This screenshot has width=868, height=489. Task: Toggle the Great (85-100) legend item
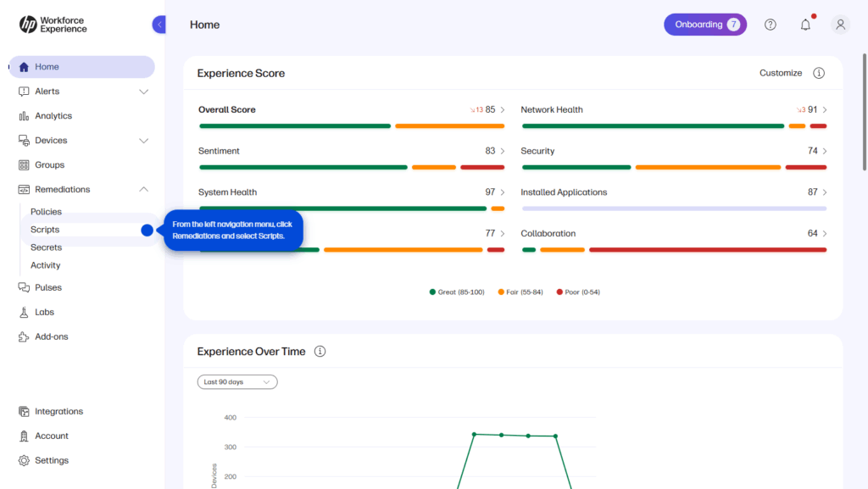(457, 292)
